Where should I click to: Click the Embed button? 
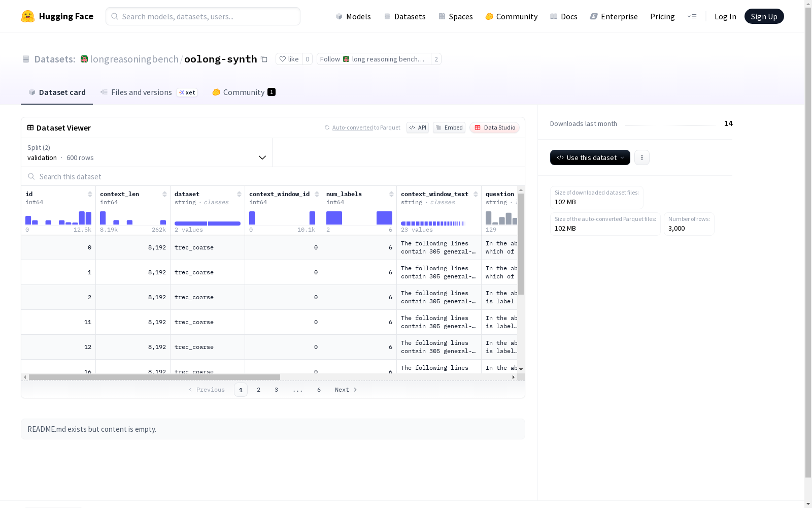(x=449, y=128)
